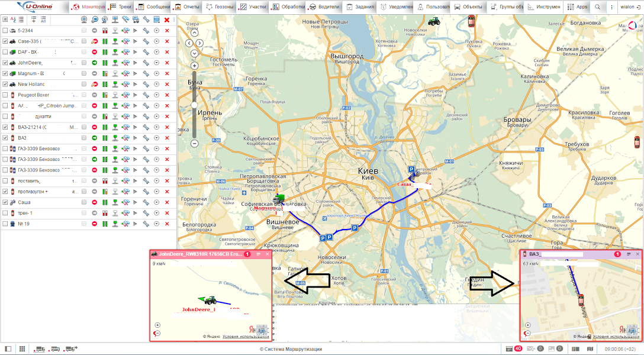This screenshot has width=644, height=355.
Task: Switch to the Геозоны tab
Action: pos(219,7)
